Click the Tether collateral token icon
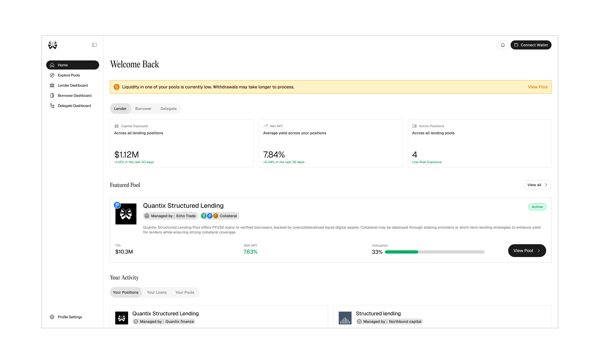Screen dimensions: 600x364 [x=204, y=216]
